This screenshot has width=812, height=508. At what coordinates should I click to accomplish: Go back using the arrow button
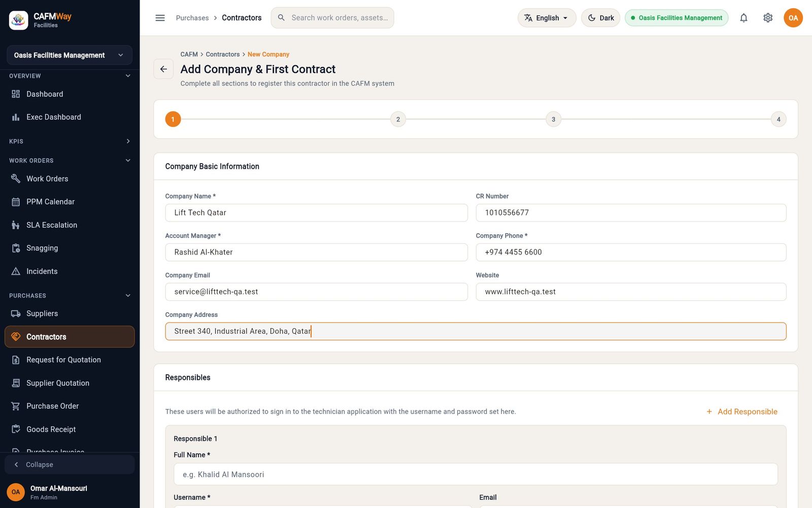(163, 69)
